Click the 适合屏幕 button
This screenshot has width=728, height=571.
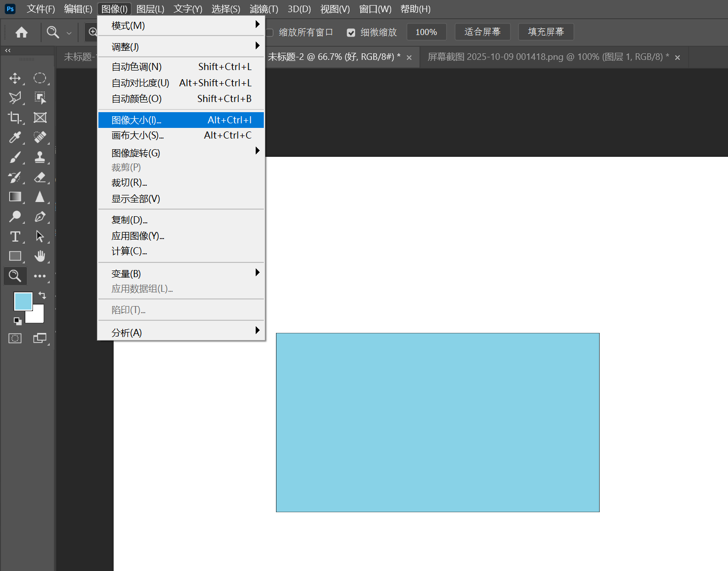point(482,31)
